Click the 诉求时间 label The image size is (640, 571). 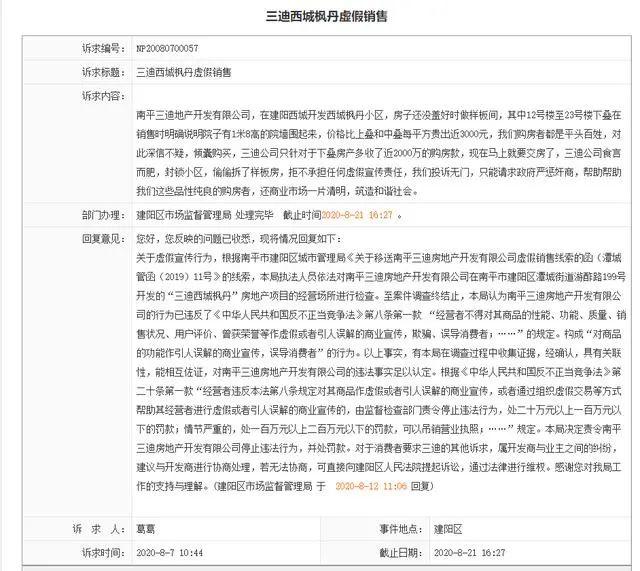coord(103,553)
